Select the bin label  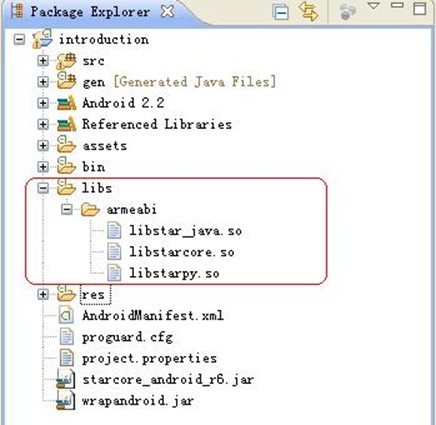tap(94, 167)
